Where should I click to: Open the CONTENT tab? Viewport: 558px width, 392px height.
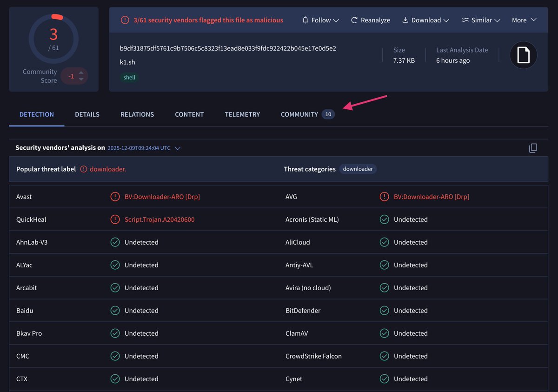click(189, 114)
